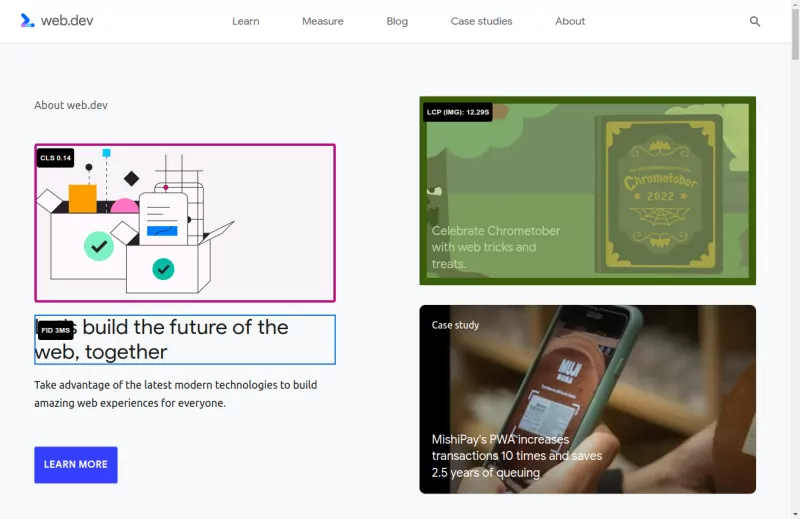Click the Chromotober 2022 book image
The image size is (800, 519).
(658, 192)
